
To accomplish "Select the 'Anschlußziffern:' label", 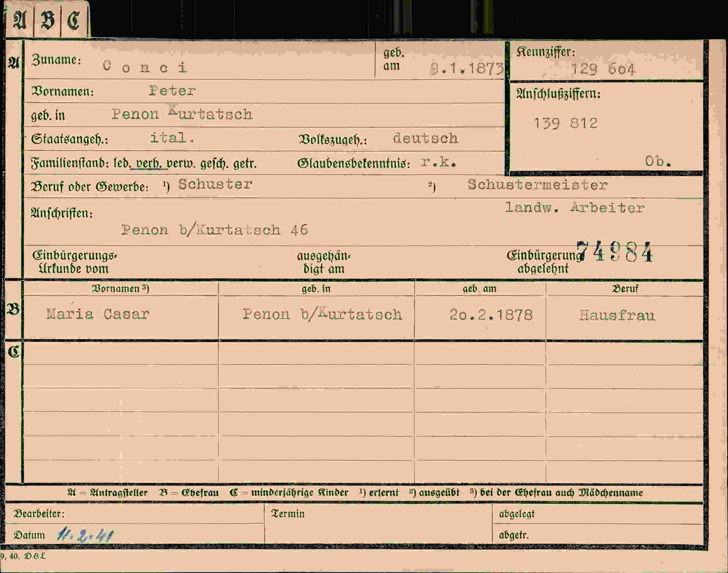I will pos(558,94).
